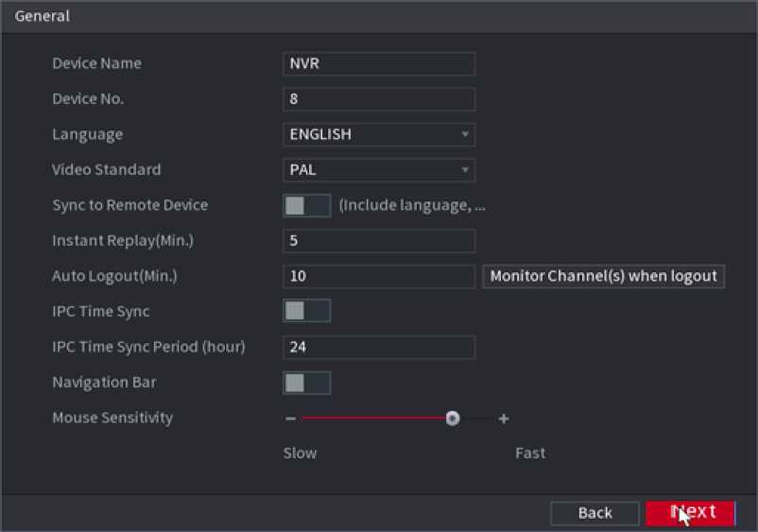The height and width of the screenshot is (532, 758).
Task: Select the Instant Replay(Min.) input field
Action: [378, 241]
